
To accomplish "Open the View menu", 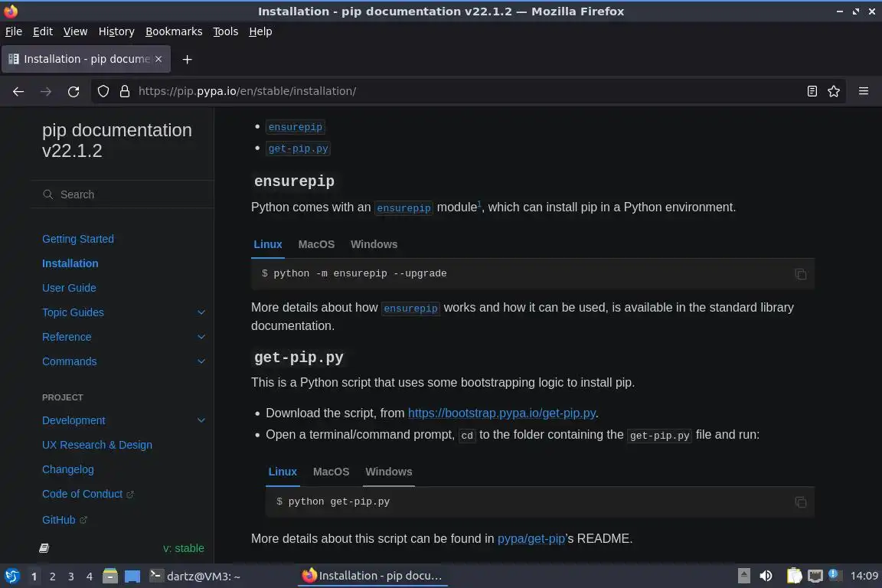I will [75, 31].
